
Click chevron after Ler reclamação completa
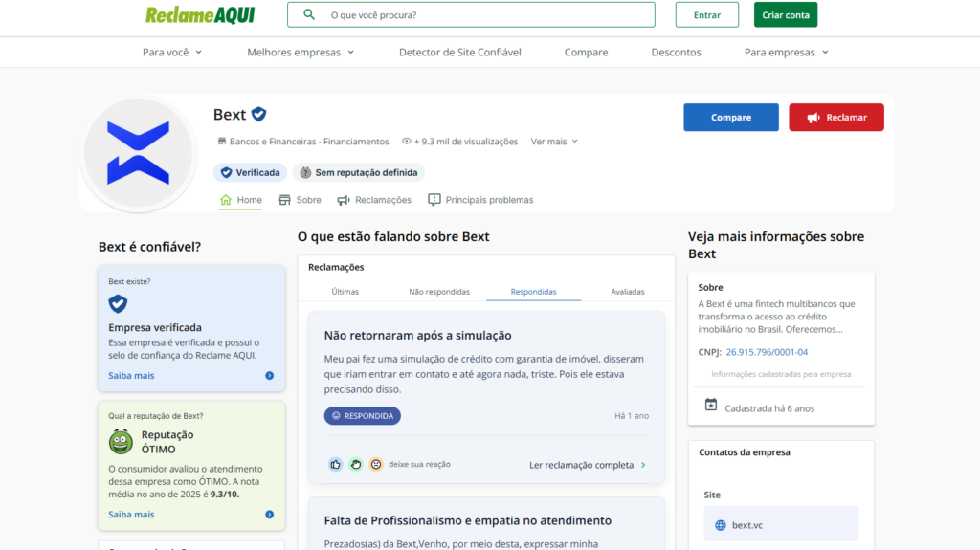pyautogui.click(x=643, y=465)
